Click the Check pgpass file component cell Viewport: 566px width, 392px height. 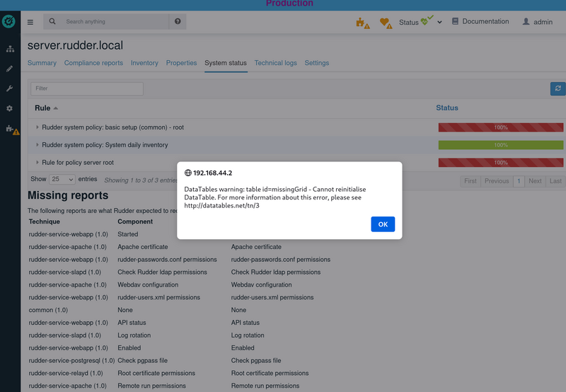(x=143, y=361)
